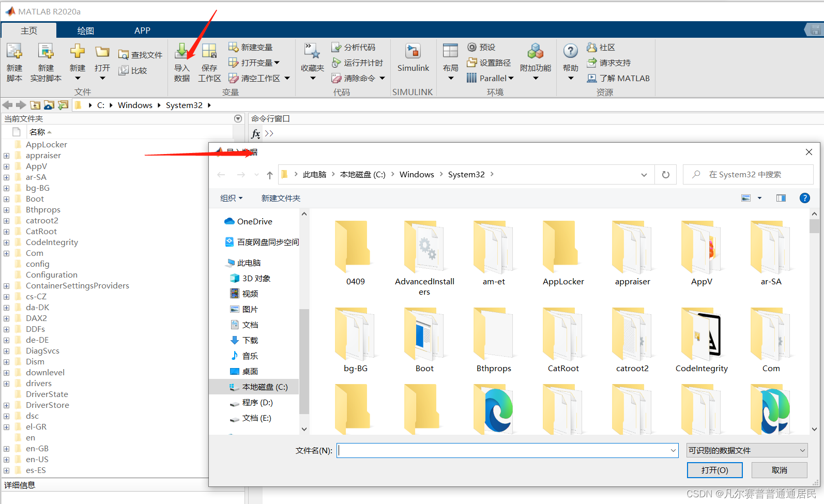Click the 导入数据 (Import Data) icon
The width and height of the screenshot is (824, 504).
[x=182, y=51]
